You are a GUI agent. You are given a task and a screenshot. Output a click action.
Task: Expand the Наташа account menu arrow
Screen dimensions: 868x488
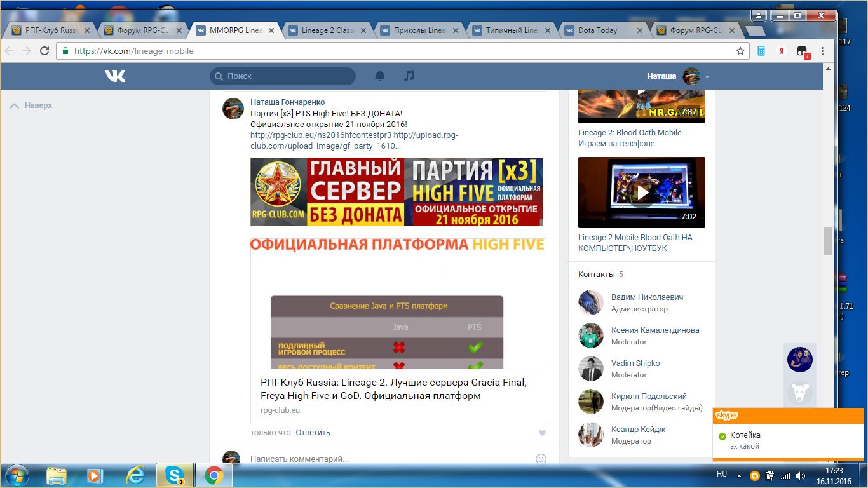tap(707, 77)
